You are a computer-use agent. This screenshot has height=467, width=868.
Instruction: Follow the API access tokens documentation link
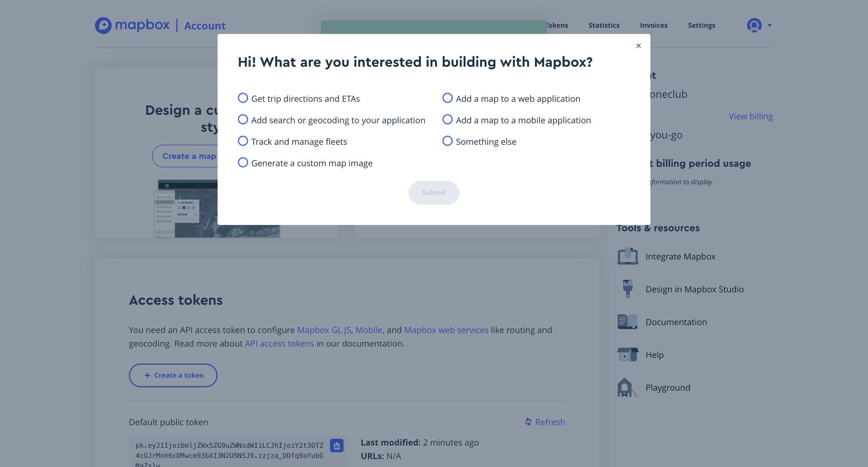279,343
